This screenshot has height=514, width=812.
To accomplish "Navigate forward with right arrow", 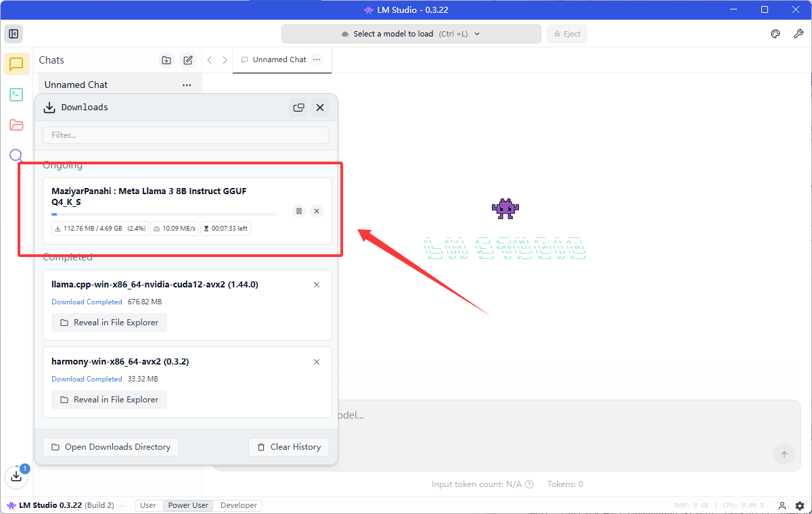I will pos(225,60).
